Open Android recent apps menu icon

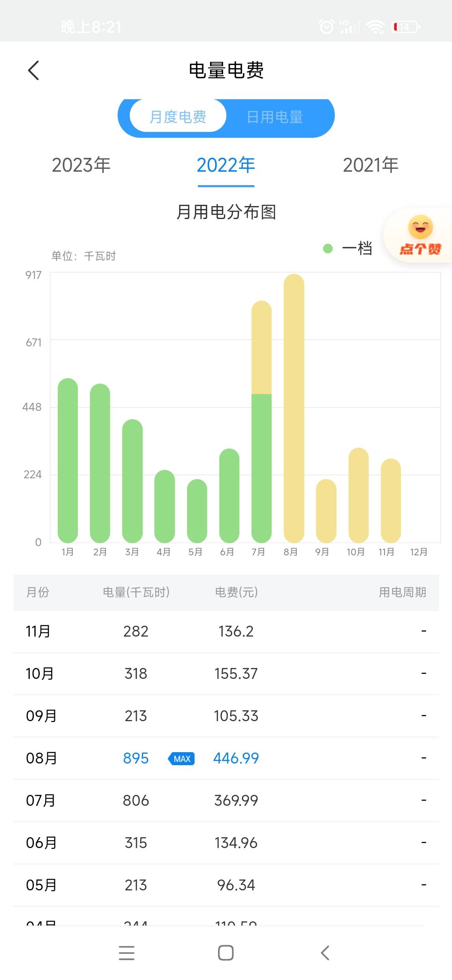tap(126, 953)
